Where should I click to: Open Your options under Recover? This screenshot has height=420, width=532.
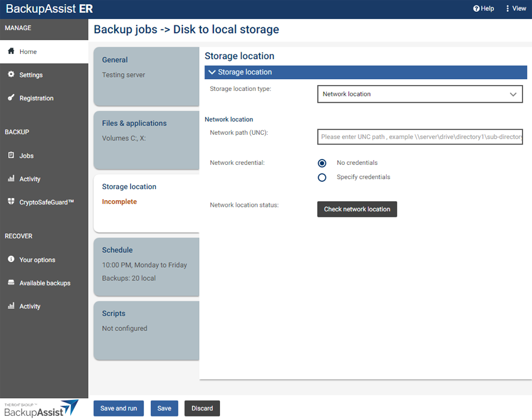pos(44,260)
